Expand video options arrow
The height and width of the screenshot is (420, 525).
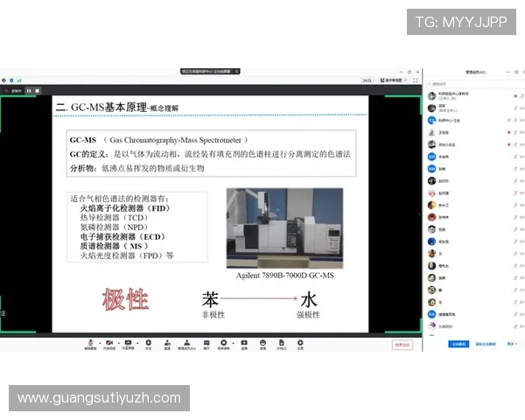(x=118, y=343)
